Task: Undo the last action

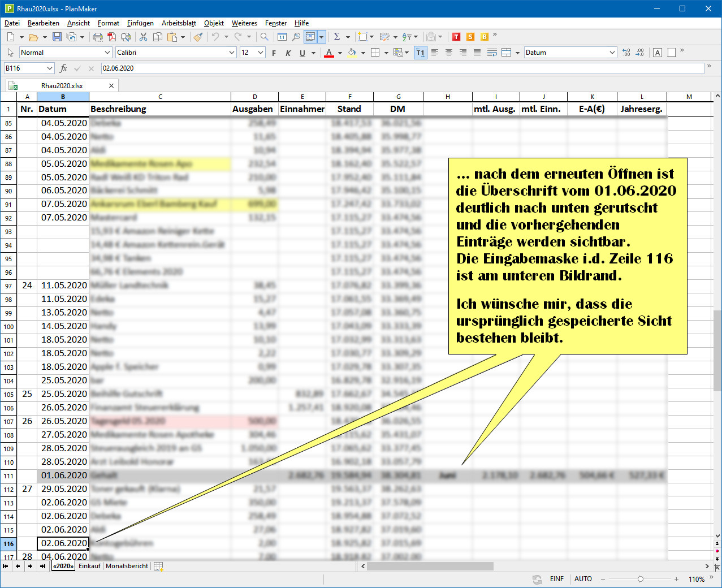Action: pyautogui.click(x=215, y=37)
